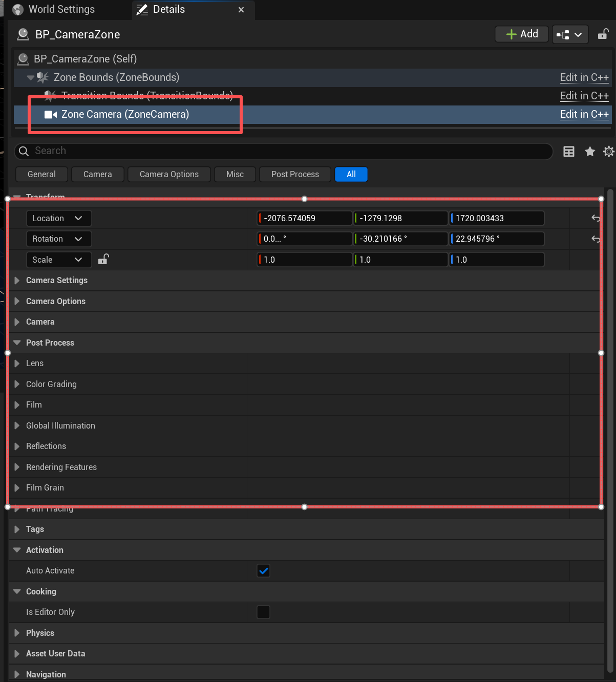Click the BP_CameraZone actor icon

23,34
